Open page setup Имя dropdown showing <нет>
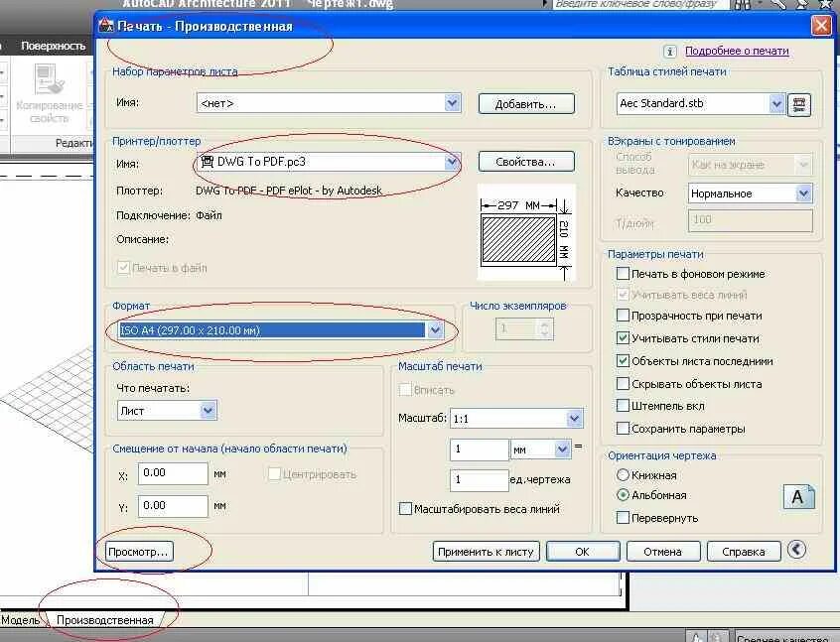 click(329, 103)
